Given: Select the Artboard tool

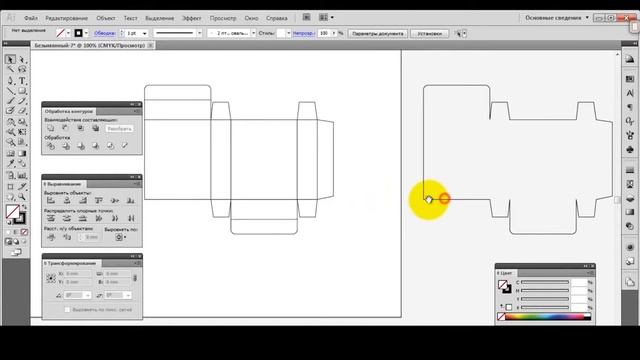Looking at the screenshot, I should (10, 187).
